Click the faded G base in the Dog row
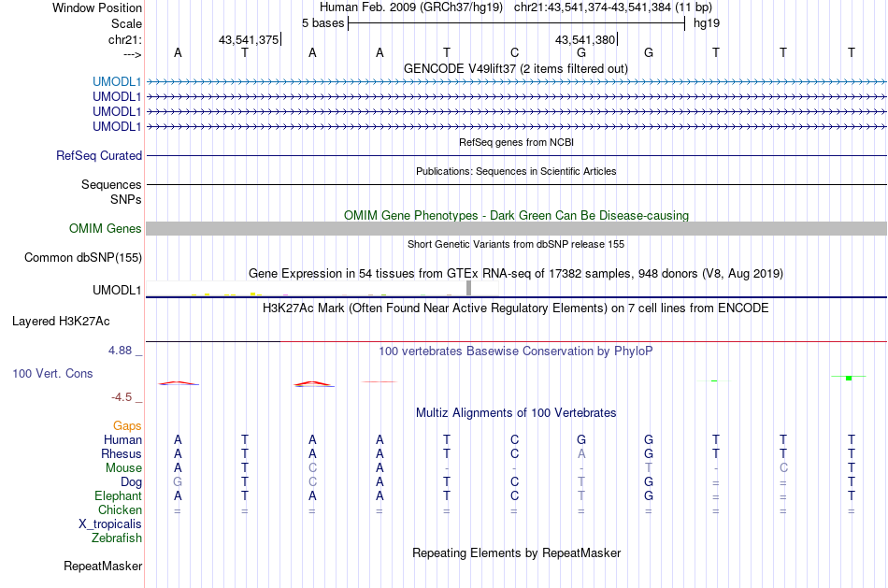 (178, 482)
